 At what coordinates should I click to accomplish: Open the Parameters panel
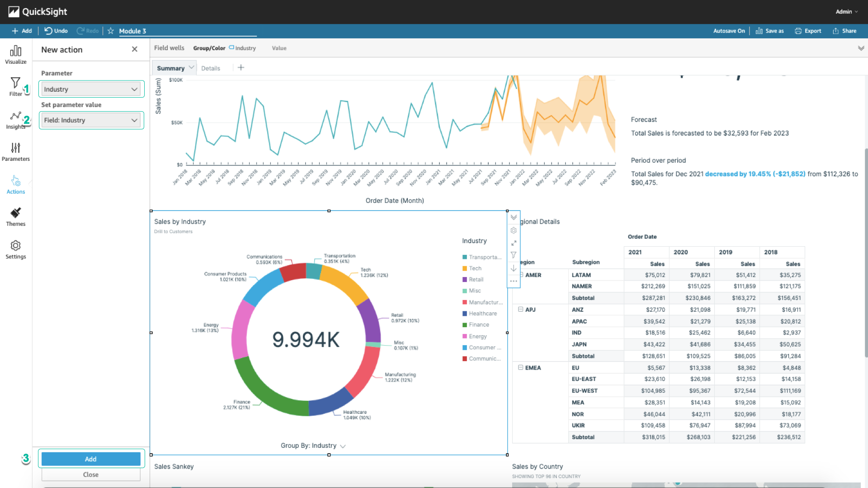(15, 152)
